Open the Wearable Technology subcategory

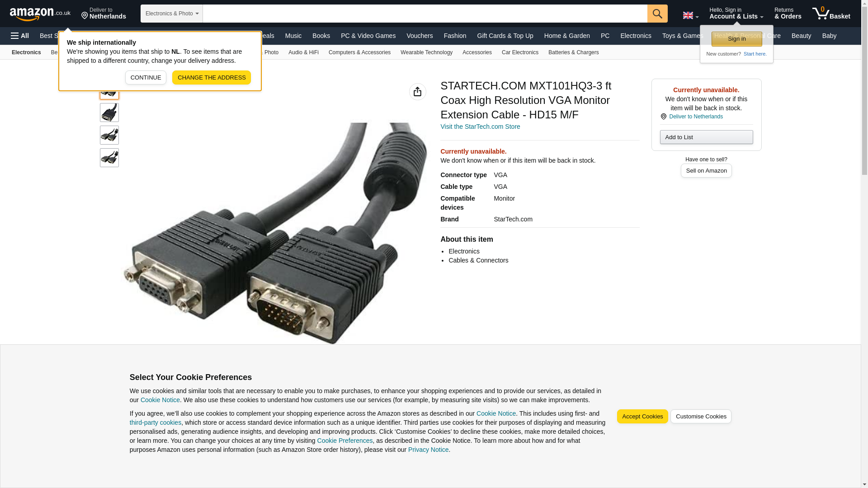(x=426, y=52)
